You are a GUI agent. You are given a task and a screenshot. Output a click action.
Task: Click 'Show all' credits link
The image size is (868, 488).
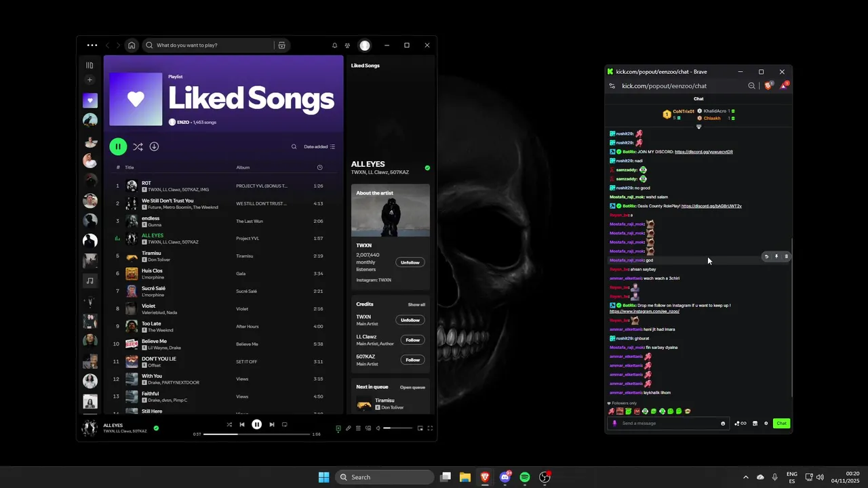(x=416, y=304)
